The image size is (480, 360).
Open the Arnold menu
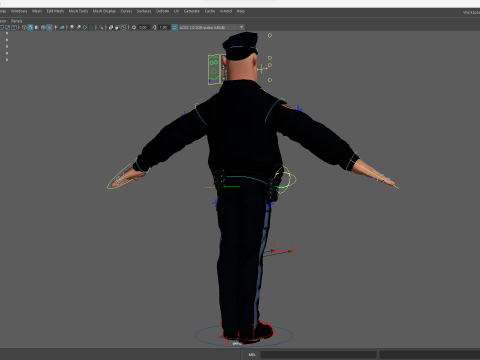tap(226, 11)
